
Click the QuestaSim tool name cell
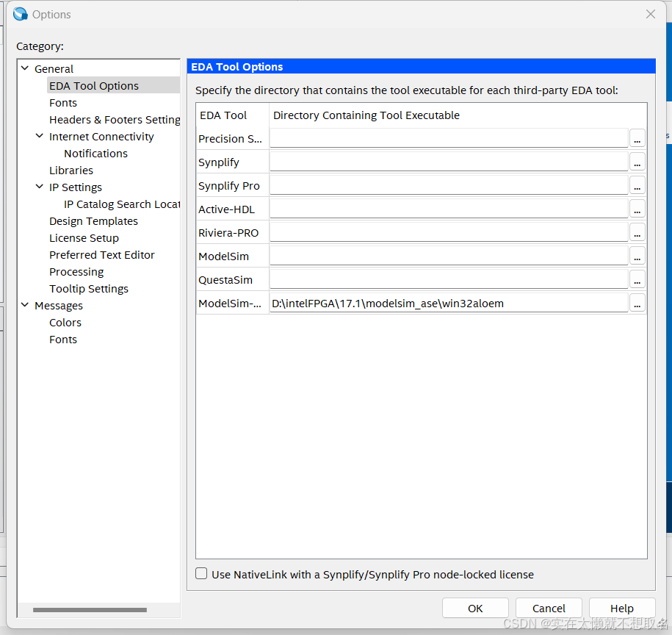[x=233, y=279]
